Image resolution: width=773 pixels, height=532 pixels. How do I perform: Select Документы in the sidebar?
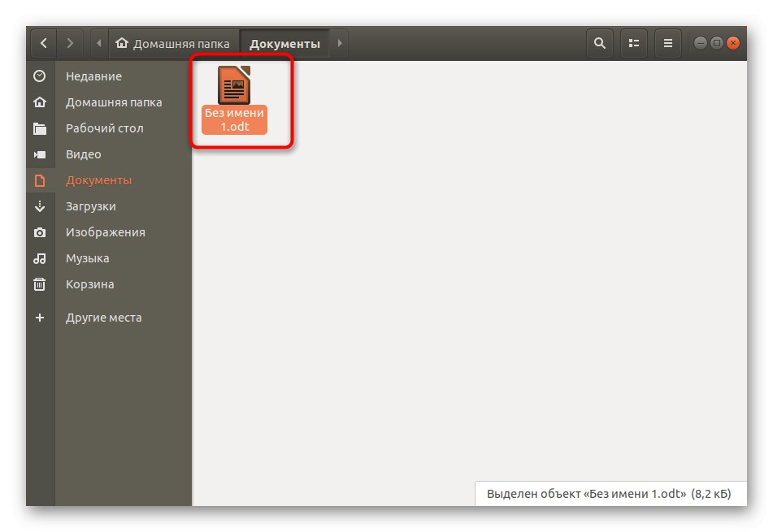pyautogui.click(x=99, y=180)
